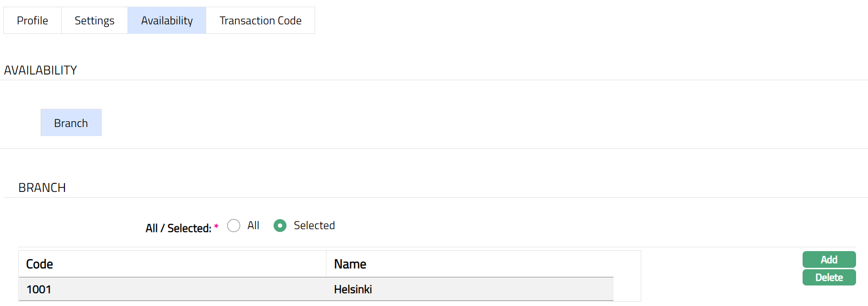Select branch code 1001 cell

coord(39,289)
